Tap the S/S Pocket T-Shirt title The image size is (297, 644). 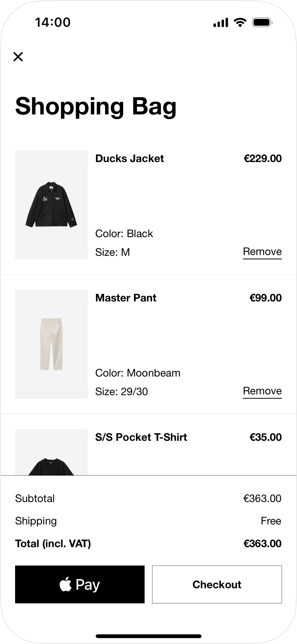[x=141, y=437]
